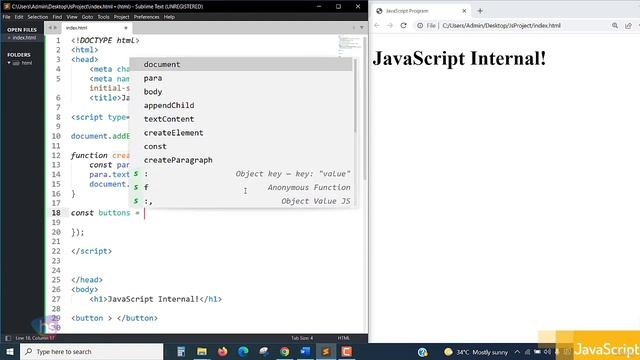The width and height of the screenshot is (640, 360).
Task: Go to next tab with right arrow
Action: tap(55, 28)
